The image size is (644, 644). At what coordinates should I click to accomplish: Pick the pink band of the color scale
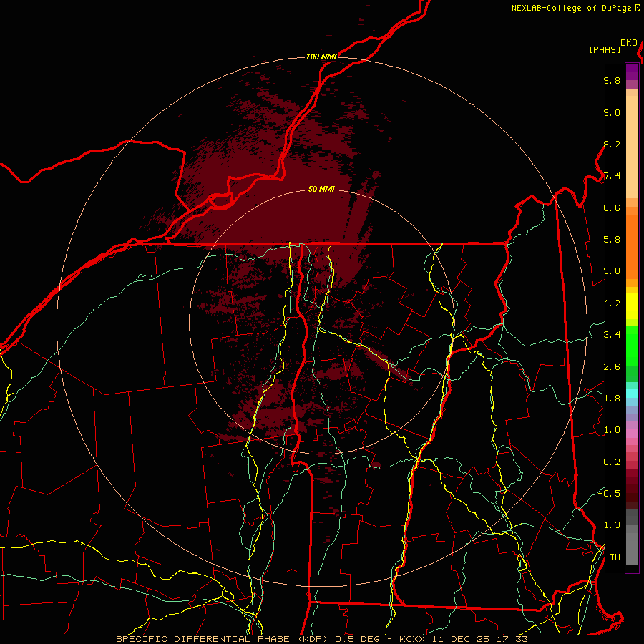[x=632, y=434]
